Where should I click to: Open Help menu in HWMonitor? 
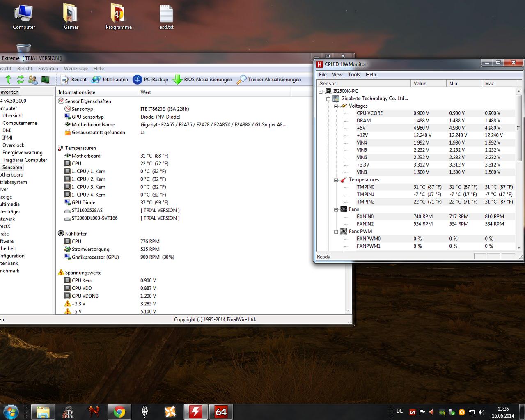pos(371,75)
